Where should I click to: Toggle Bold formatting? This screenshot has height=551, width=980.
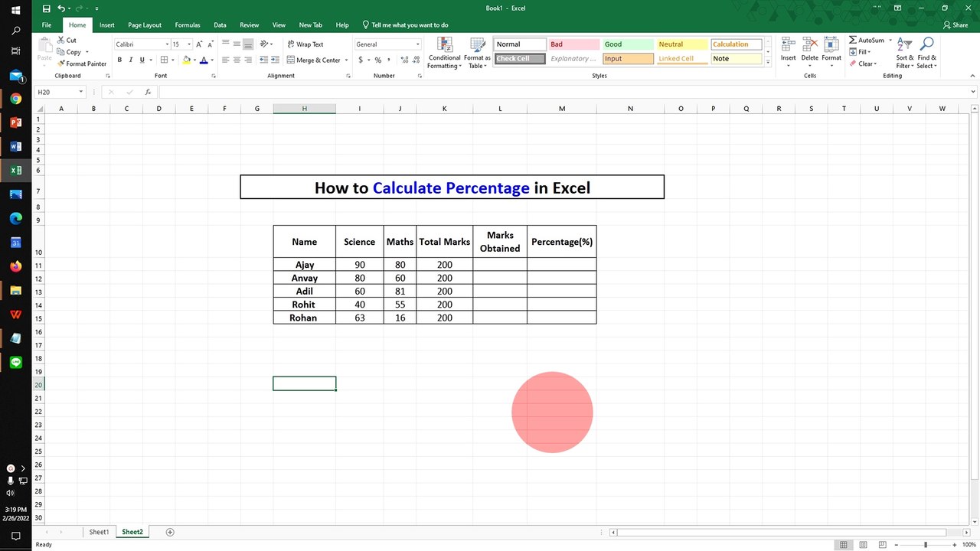click(x=119, y=60)
